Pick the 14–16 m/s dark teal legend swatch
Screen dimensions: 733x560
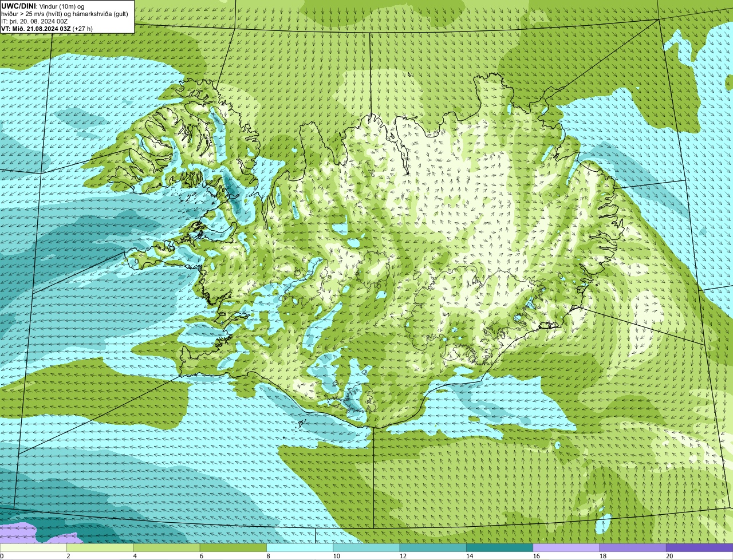500,547
